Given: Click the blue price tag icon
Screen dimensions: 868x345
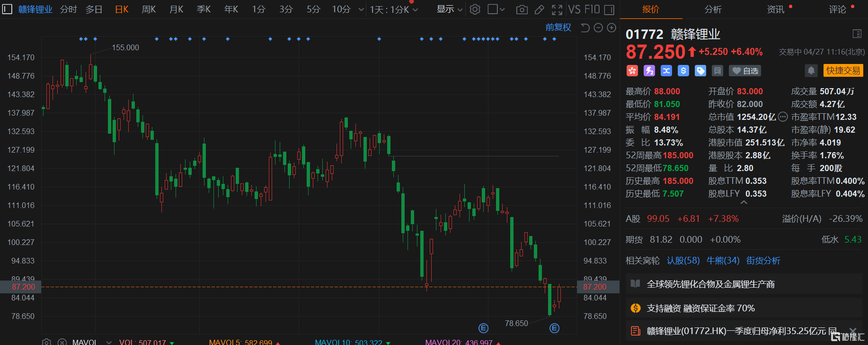Looking at the screenshot, I should 700,71.
